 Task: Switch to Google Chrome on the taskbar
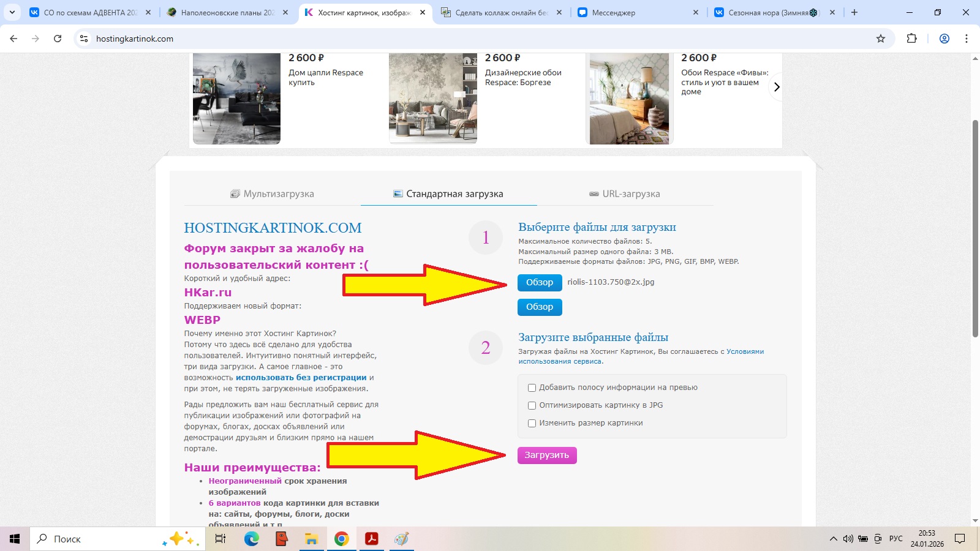(342, 539)
